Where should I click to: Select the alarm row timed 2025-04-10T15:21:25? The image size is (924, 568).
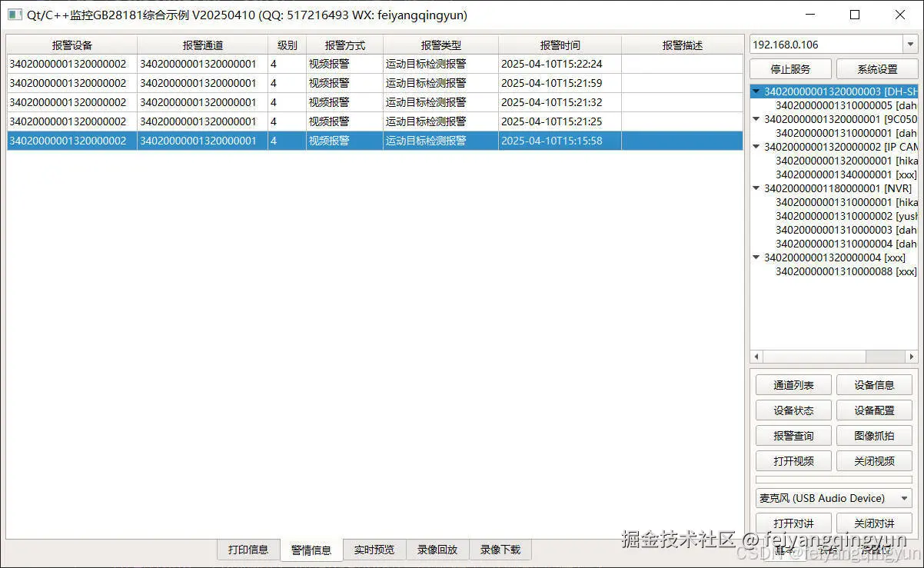[x=375, y=121]
